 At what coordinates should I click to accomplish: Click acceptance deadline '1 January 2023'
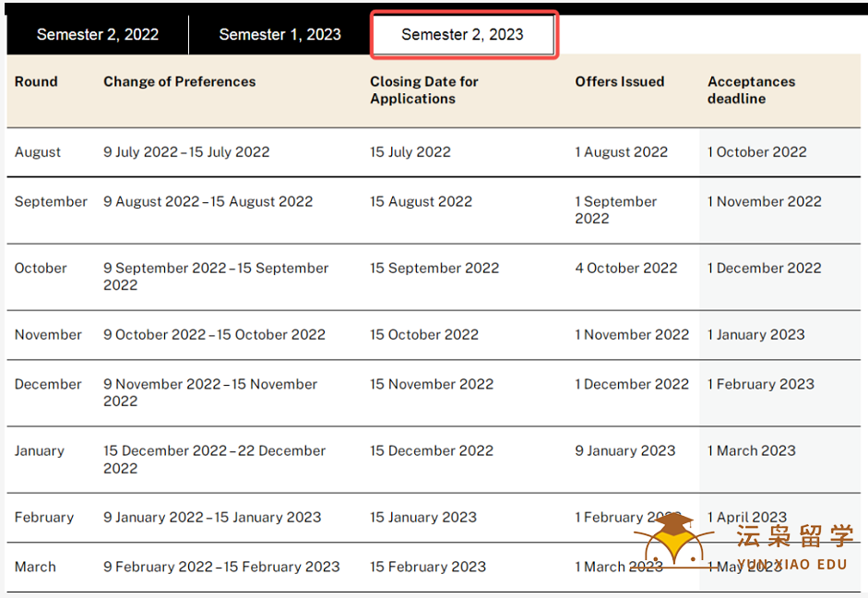756,334
